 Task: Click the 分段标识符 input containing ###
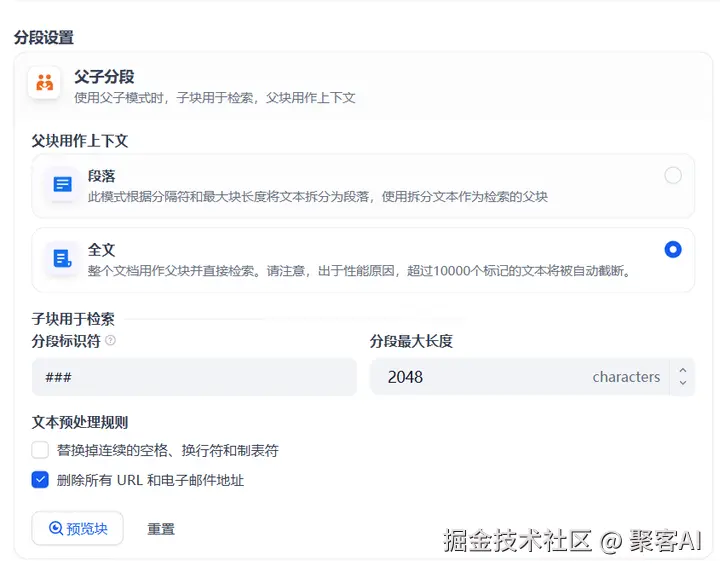tap(194, 377)
